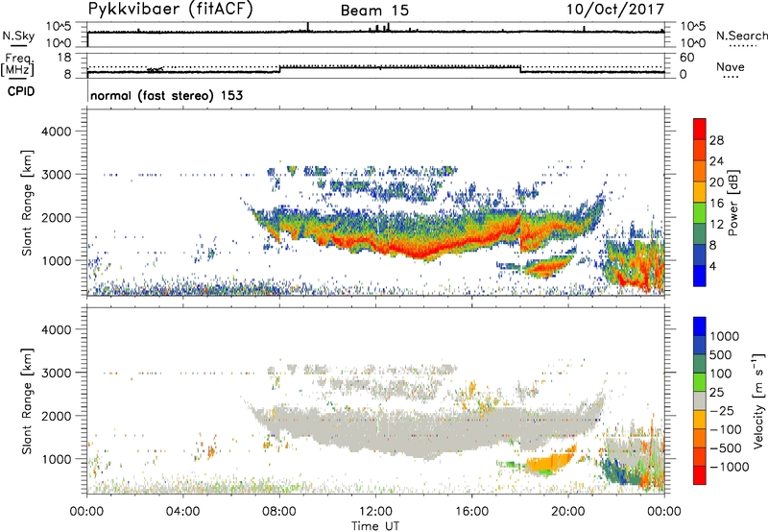
Task: Click the 28 label on the power colorbar
Action: coord(716,140)
